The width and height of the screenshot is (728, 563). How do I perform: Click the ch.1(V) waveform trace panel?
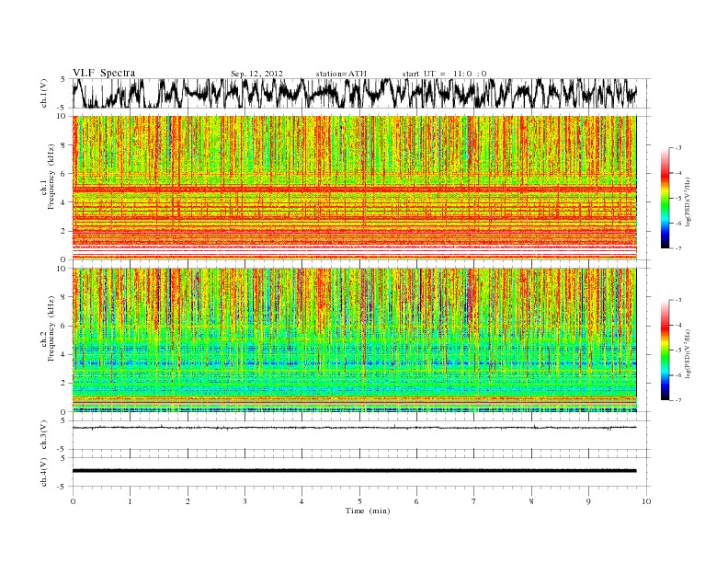(x=355, y=93)
